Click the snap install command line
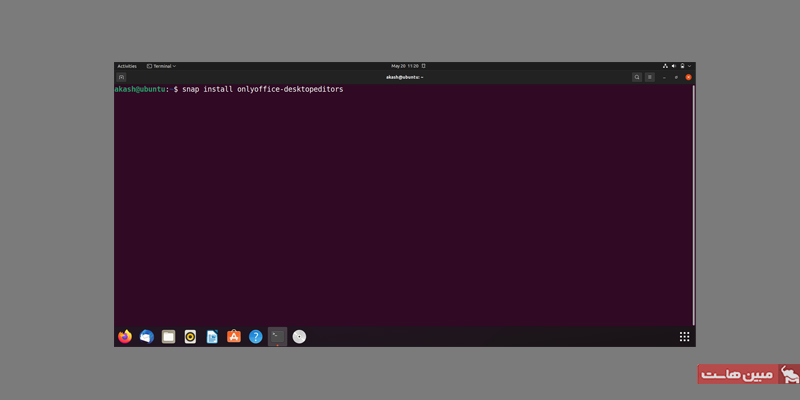This screenshot has height=400, width=800. click(x=262, y=89)
